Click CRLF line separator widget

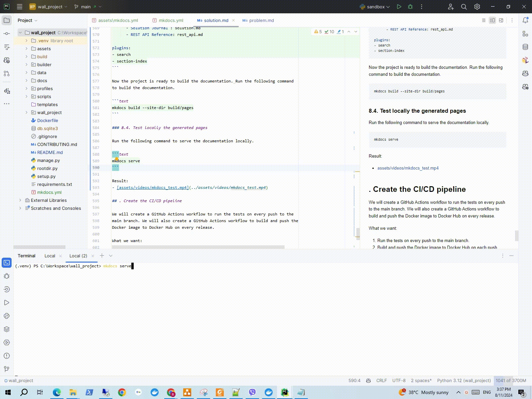(381, 380)
